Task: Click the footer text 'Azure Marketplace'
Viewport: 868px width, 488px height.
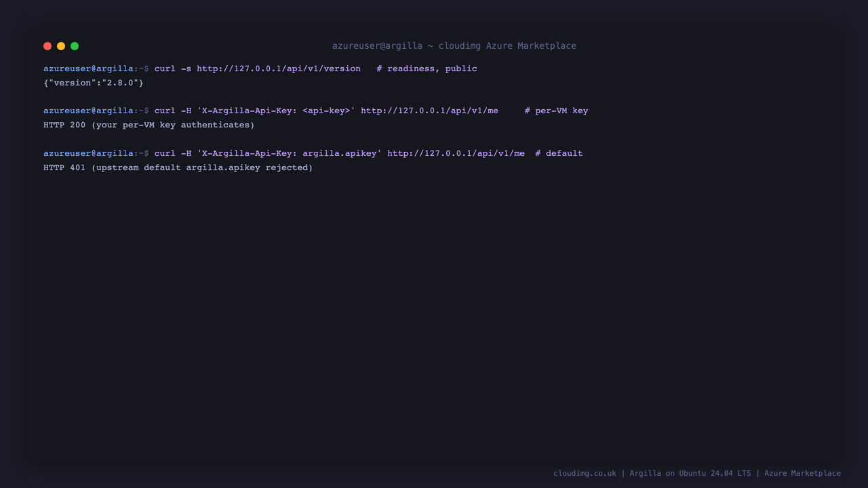Action: [x=802, y=473]
